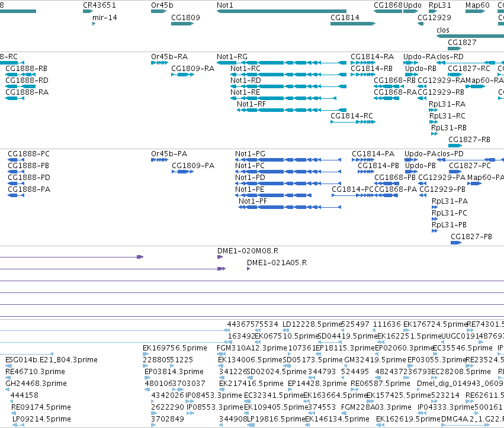Select the Not1-PG protein label
This screenshot has width=504, height=428.
pos(250,153)
